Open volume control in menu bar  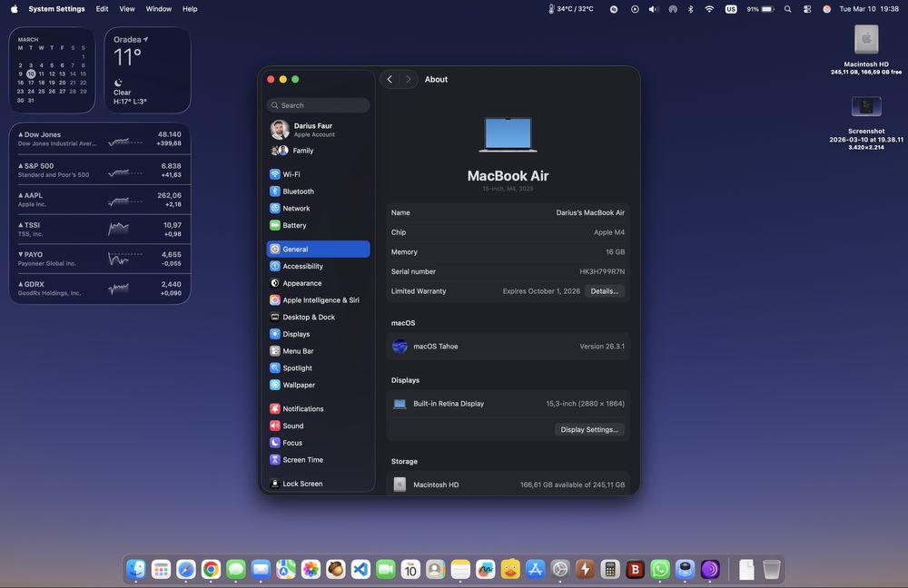point(654,9)
